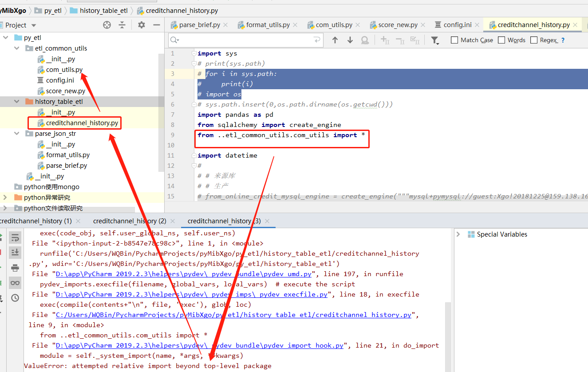The height and width of the screenshot is (372, 588).
Task: Collapse the etl_common_utils folder
Action: tap(17, 48)
